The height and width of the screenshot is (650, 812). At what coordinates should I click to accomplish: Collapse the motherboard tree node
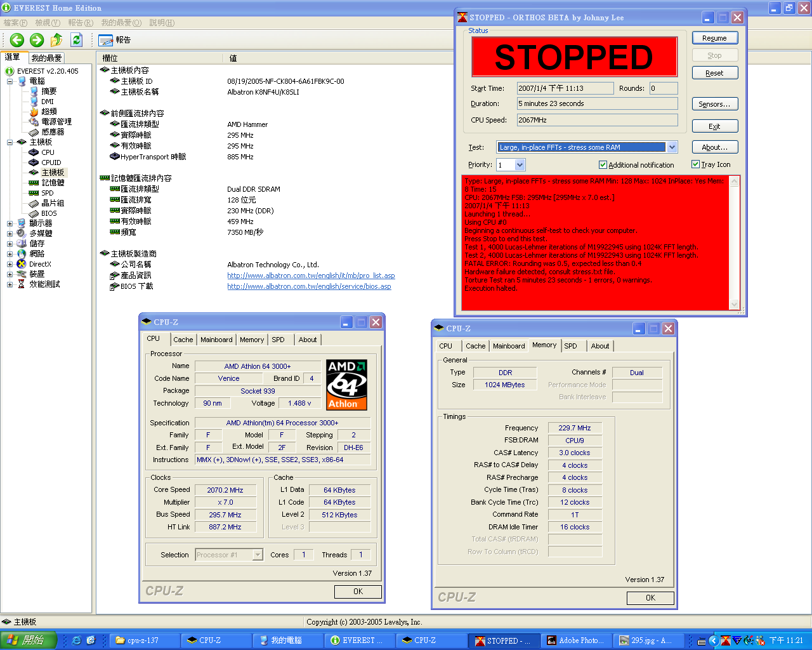(x=10, y=142)
